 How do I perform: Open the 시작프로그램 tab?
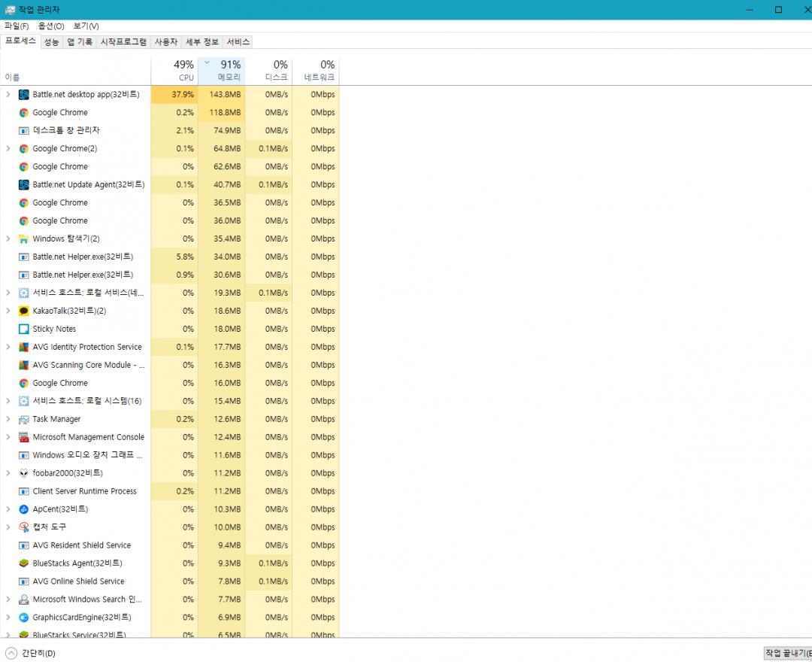(123, 42)
